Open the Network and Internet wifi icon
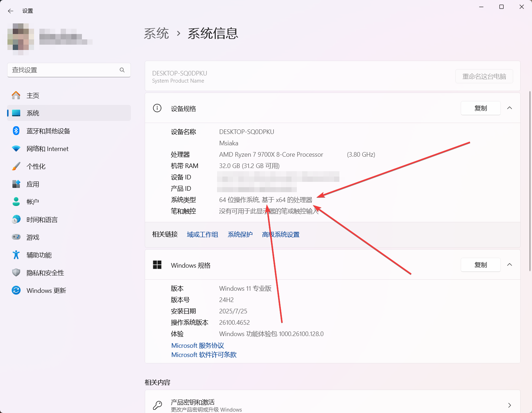This screenshot has width=532, height=413. coord(16,149)
